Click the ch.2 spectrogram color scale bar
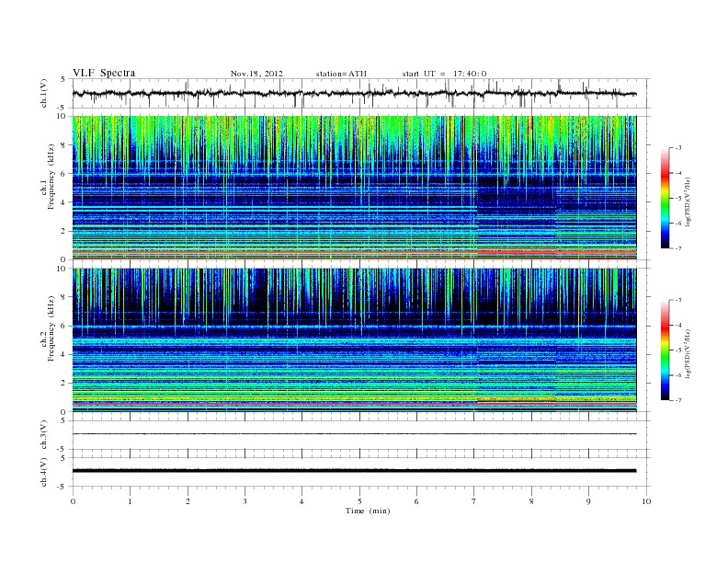This screenshot has width=728, height=563. click(x=665, y=350)
